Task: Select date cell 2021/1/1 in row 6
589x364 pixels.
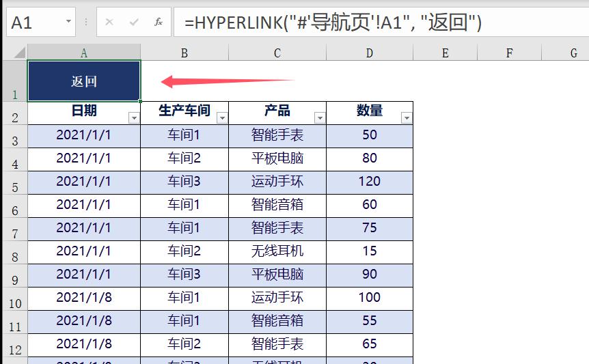Action: [84, 206]
